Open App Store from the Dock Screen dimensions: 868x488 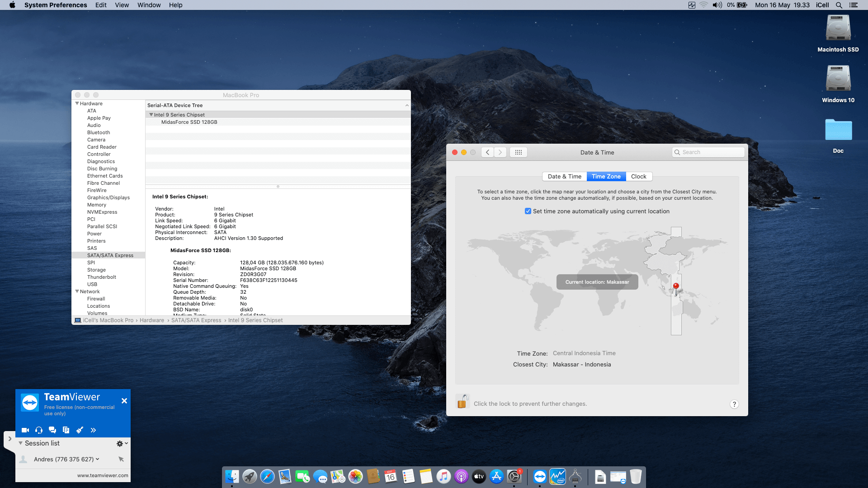tap(496, 476)
